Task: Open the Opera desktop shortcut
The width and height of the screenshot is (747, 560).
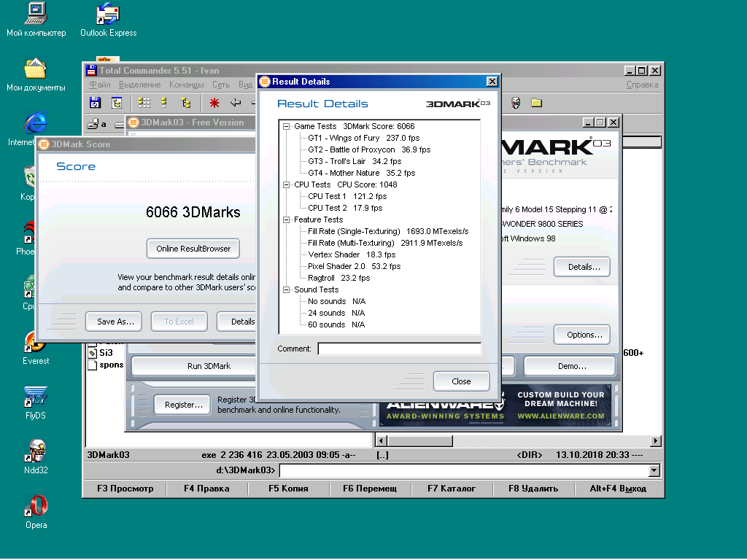Action: (x=36, y=506)
